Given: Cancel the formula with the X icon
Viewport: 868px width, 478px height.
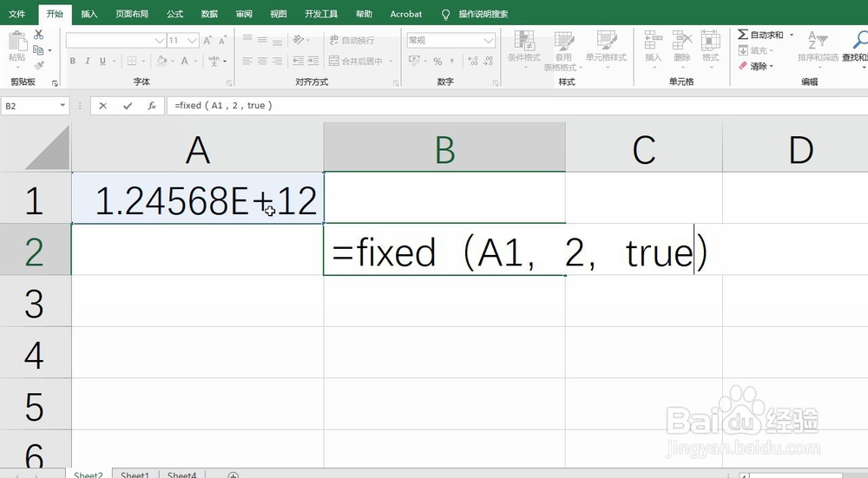Looking at the screenshot, I should 103,106.
